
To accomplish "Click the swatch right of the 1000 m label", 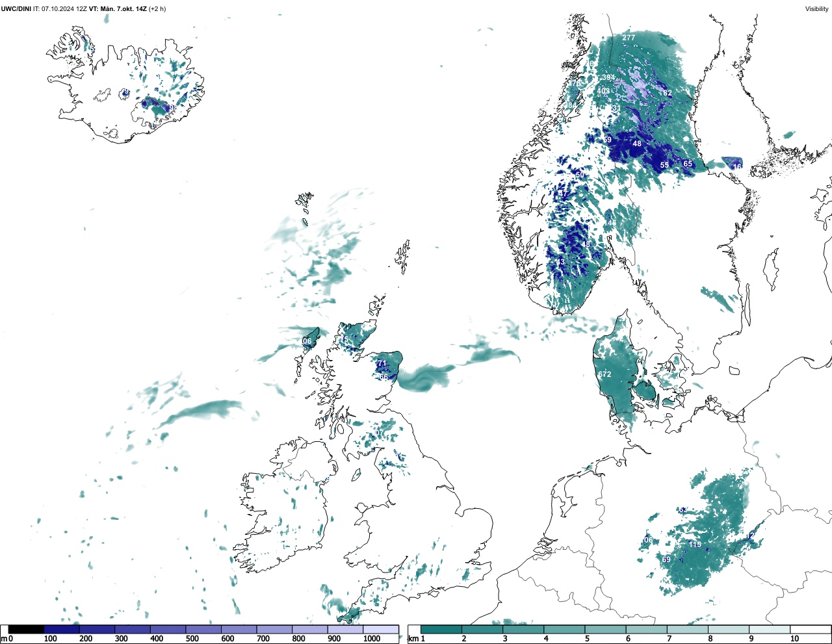I will (381, 629).
